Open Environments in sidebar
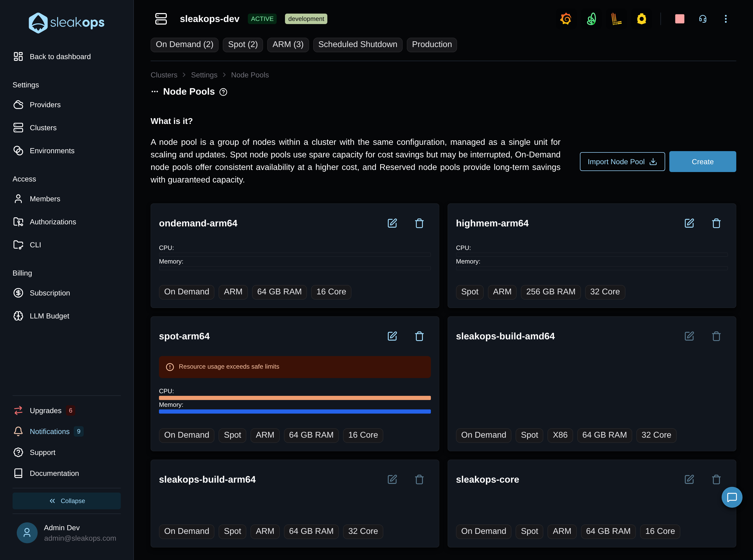The width and height of the screenshot is (753, 560). (44, 151)
